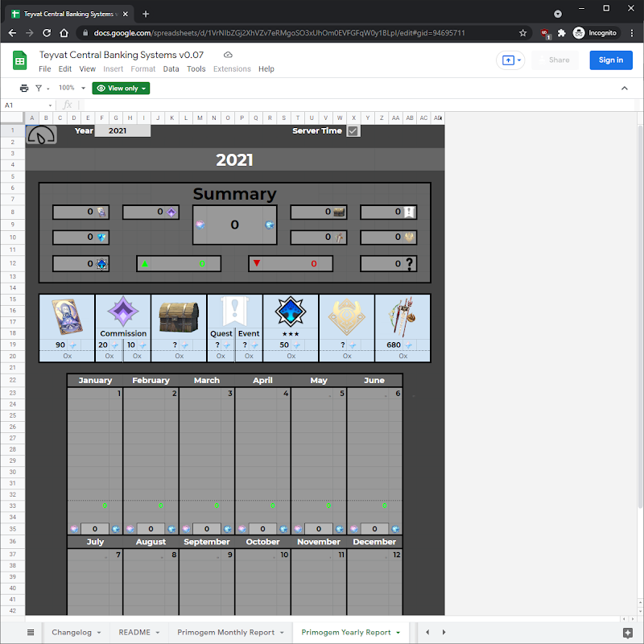Select column header M

200,118
